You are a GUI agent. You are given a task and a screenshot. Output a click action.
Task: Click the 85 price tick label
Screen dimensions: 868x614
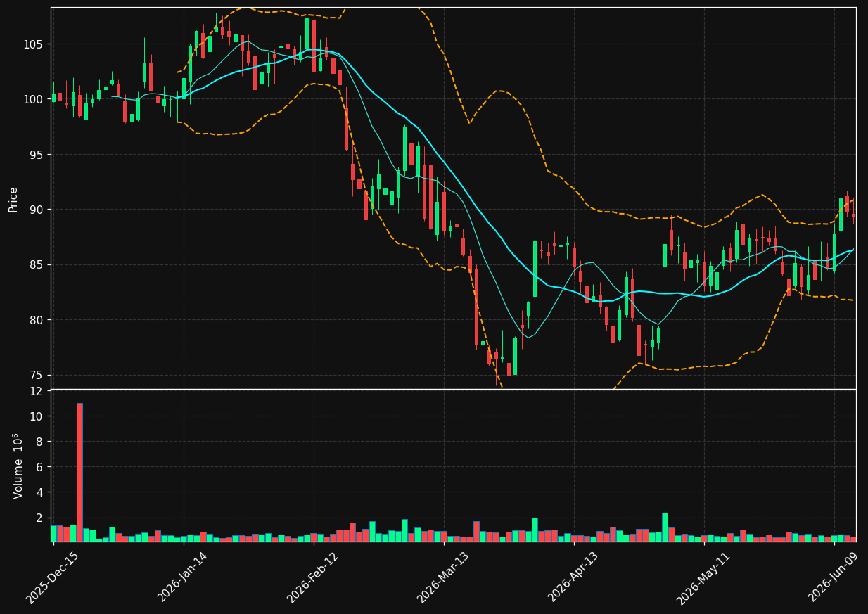pos(37,264)
